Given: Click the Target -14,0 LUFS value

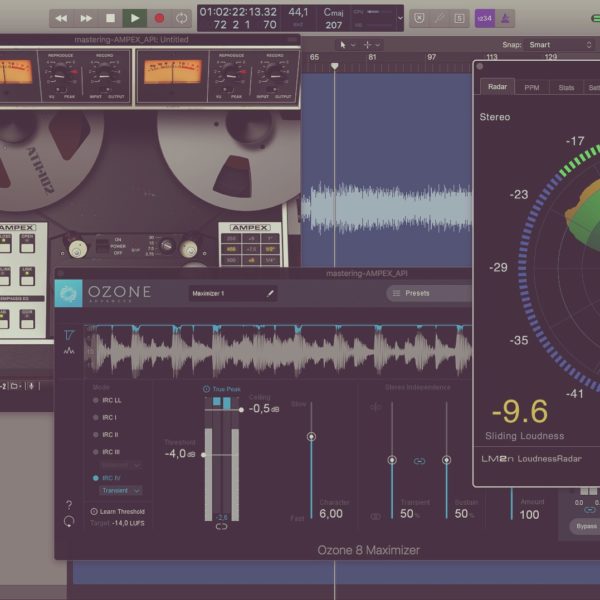Looking at the screenshot, I should pyautogui.click(x=129, y=523).
